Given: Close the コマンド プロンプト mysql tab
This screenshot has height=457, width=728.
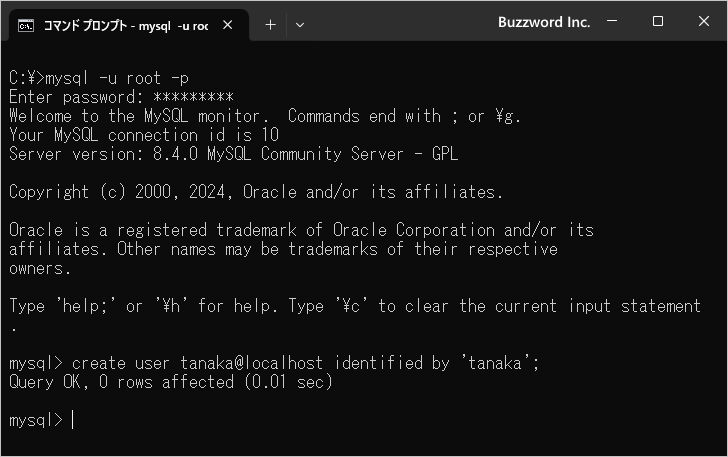Looking at the screenshot, I should tap(228, 25).
